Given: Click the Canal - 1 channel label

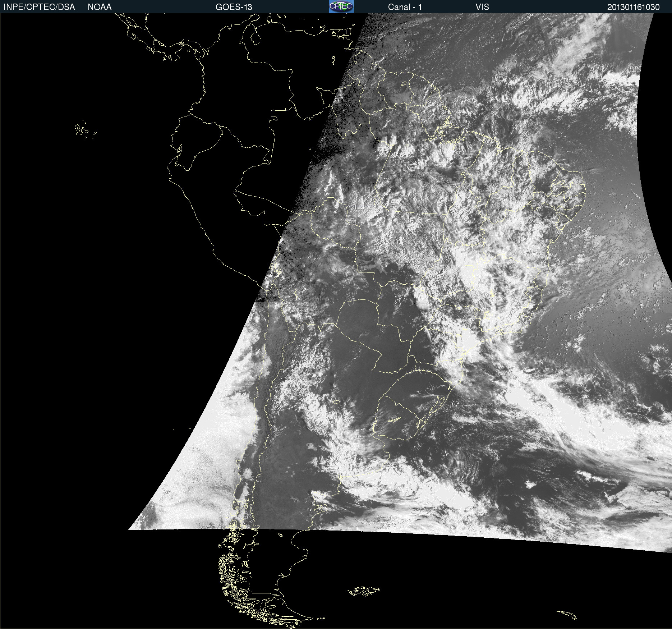Looking at the screenshot, I should click(x=405, y=7).
